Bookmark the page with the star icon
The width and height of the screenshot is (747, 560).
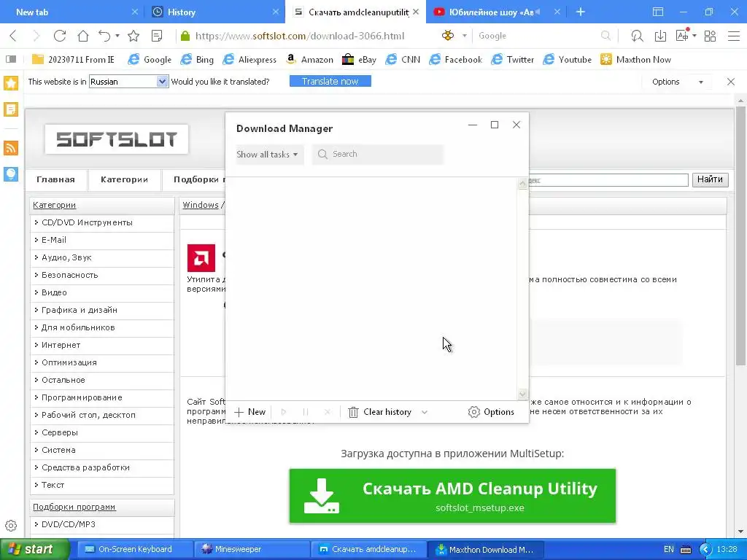(133, 36)
